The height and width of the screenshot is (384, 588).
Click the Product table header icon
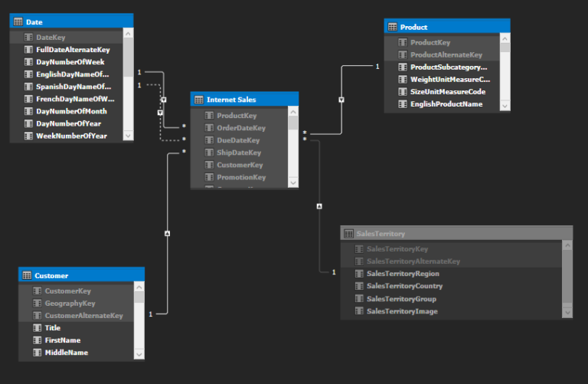pos(393,27)
